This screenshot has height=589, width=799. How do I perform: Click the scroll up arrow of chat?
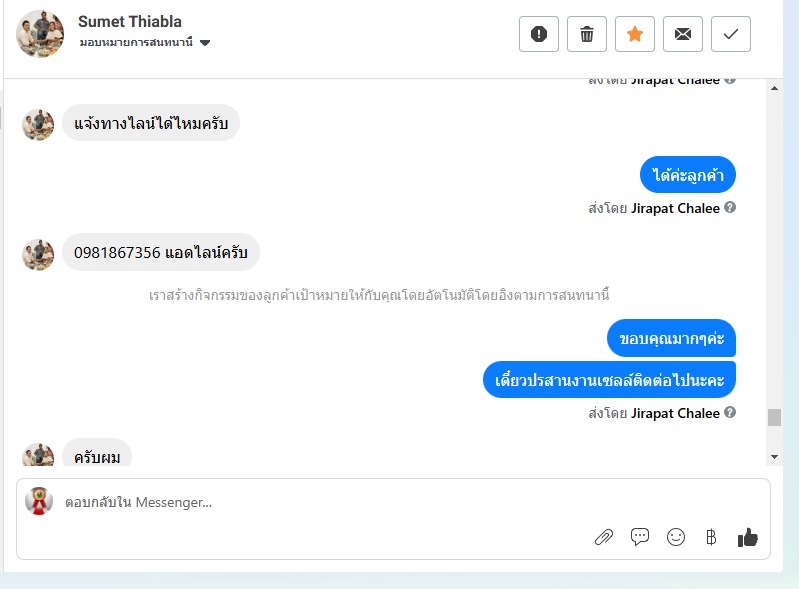775,88
